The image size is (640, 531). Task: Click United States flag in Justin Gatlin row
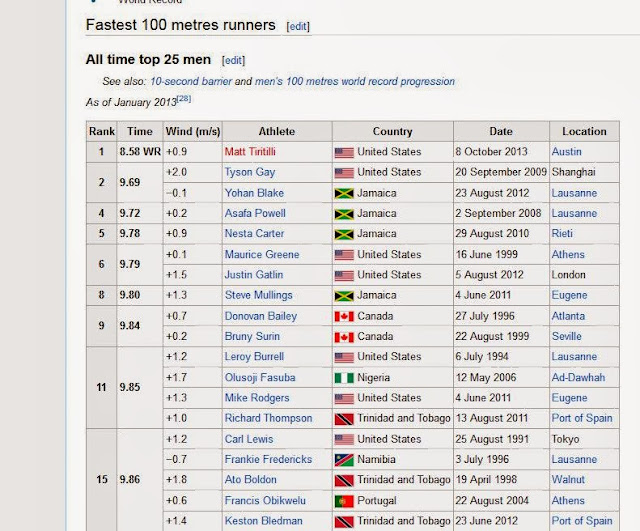tap(344, 275)
